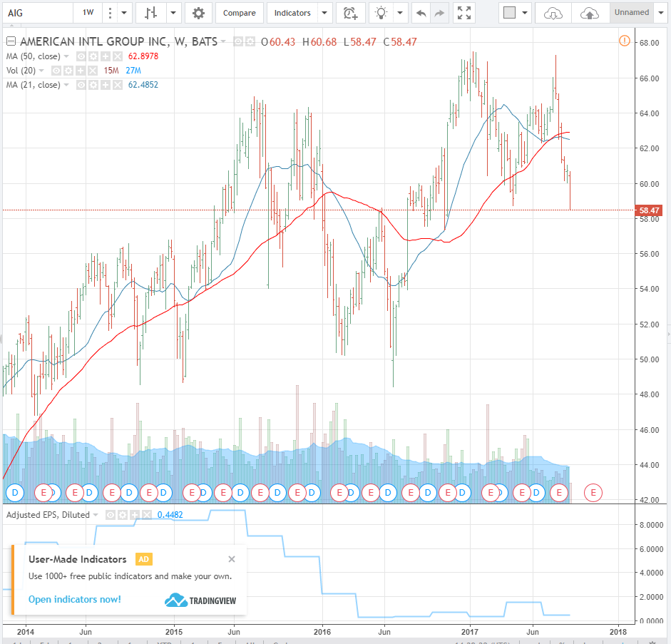Viewport: 671px width, 644px height.
Task: Hide the MA (21, close) line
Action: pos(81,85)
